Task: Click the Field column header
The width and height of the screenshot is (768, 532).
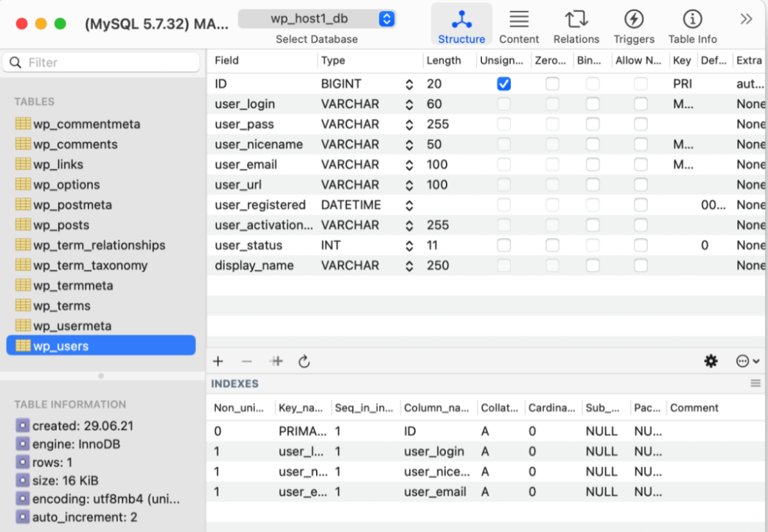Action: click(x=262, y=60)
